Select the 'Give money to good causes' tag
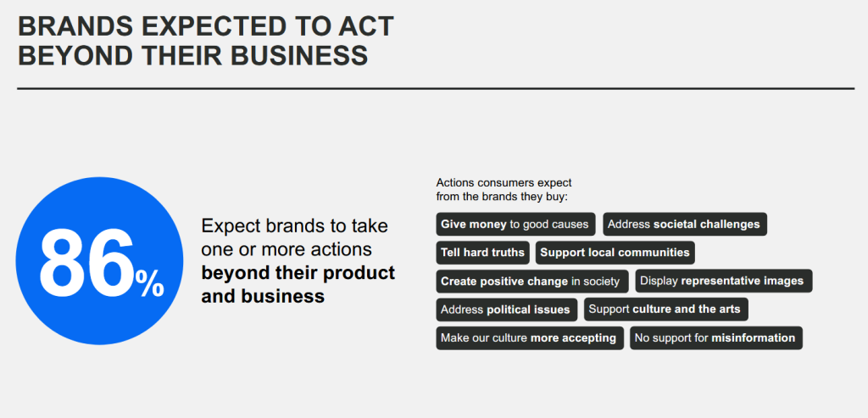The height and width of the screenshot is (418, 868). [515, 224]
